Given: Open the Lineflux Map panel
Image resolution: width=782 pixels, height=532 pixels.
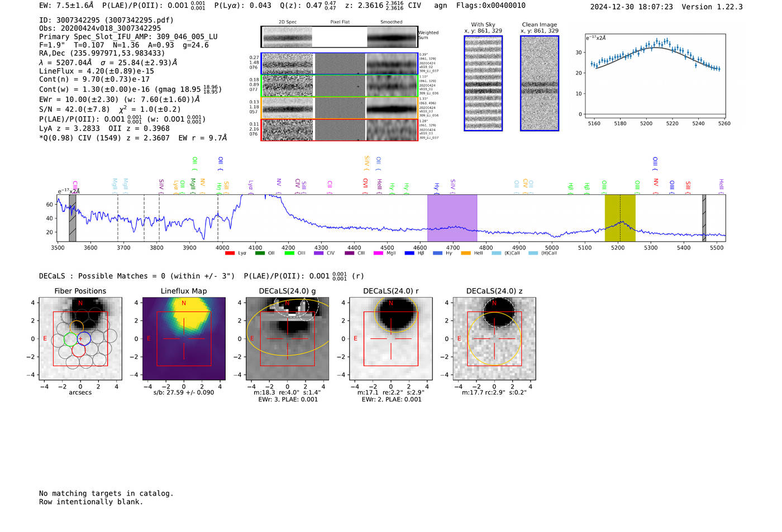Looking at the screenshot, I should 184,339.
